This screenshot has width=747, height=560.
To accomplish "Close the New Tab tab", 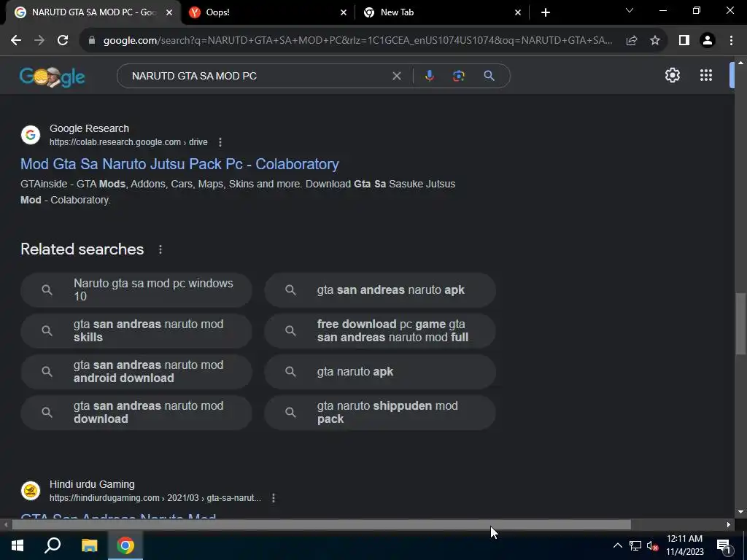I will coord(518,12).
